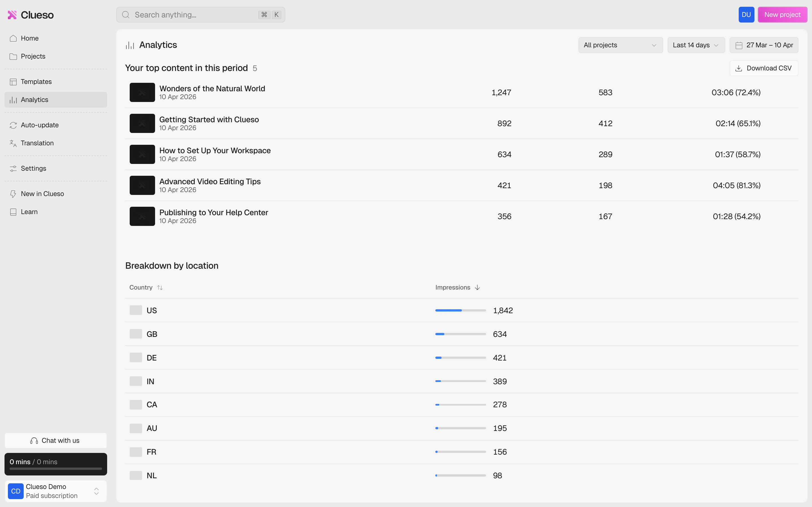The height and width of the screenshot is (507, 812).
Task: Click the US impressions progress bar
Action: (460, 310)
